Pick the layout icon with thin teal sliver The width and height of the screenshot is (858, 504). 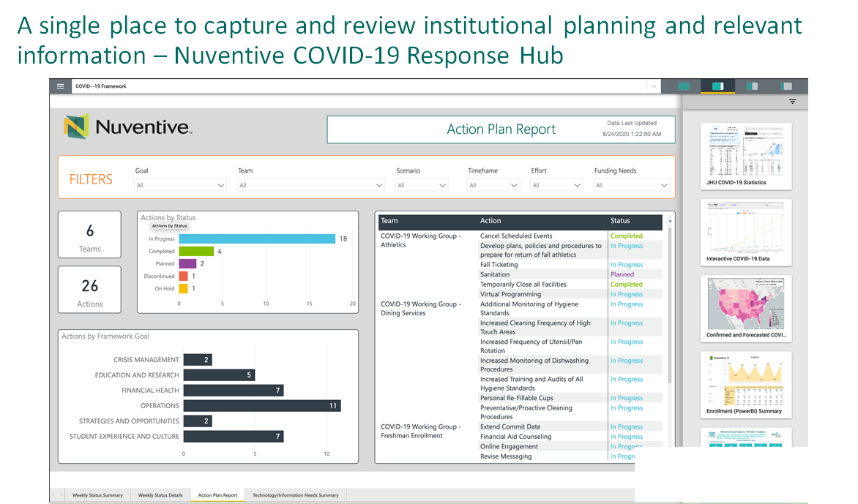787,86
